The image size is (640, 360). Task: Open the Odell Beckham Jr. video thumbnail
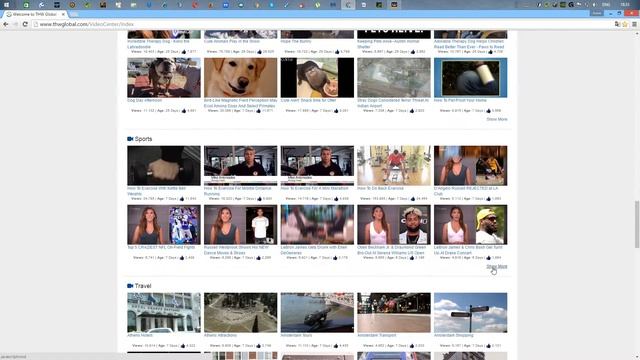[x=394, y=225]
